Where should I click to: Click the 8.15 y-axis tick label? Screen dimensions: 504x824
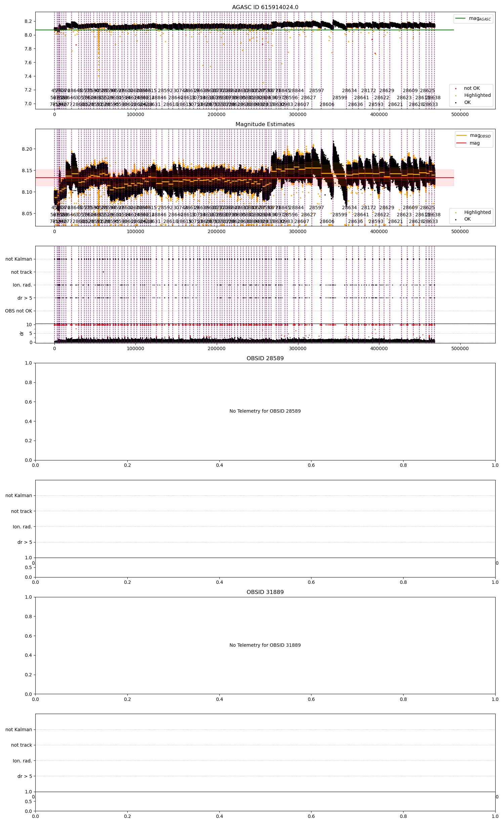[27, 171]
